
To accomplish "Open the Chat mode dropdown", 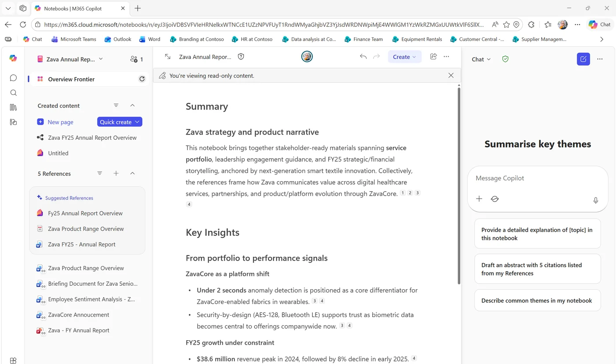I will (x=481, y=59).
